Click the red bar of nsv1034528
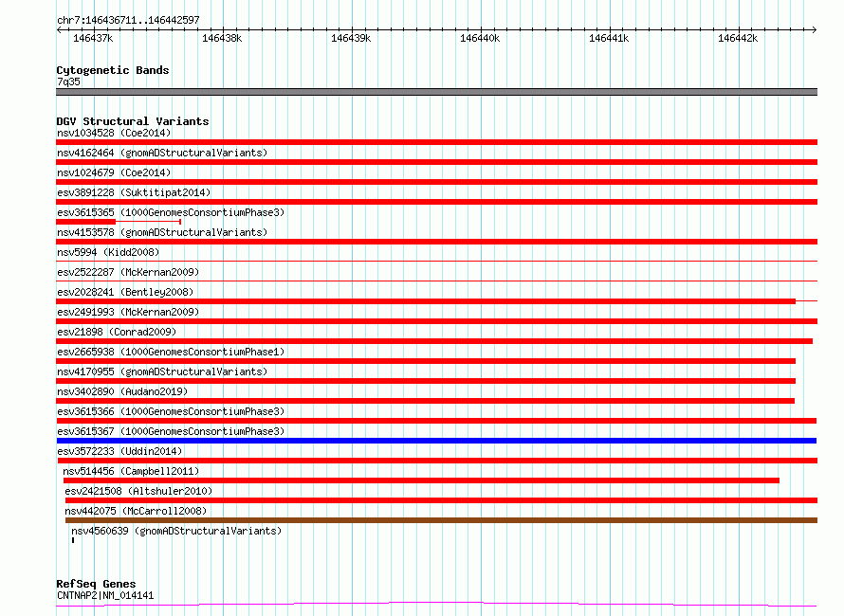The height and width of the screenshot is (616, 844). (x=436, y=142)
